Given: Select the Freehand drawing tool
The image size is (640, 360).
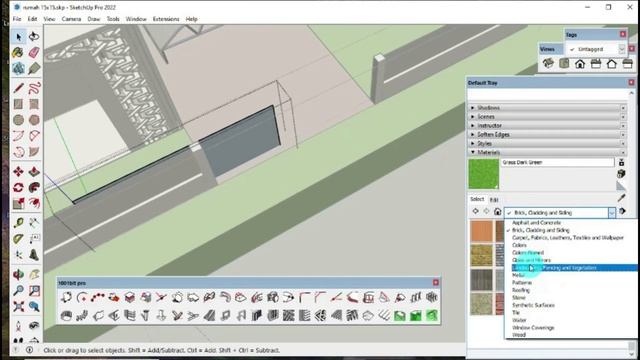Looking at the screenshot, I should point(34,88).
